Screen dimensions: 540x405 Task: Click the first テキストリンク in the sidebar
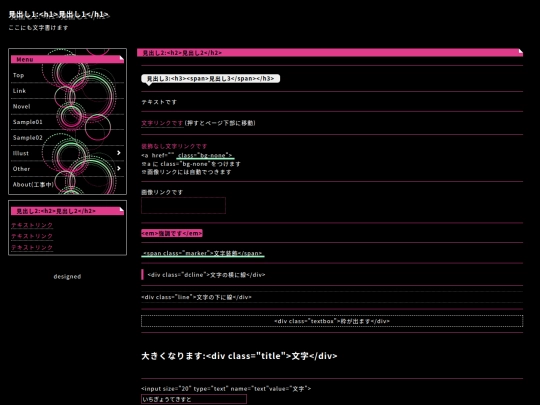tap(32, 225)
